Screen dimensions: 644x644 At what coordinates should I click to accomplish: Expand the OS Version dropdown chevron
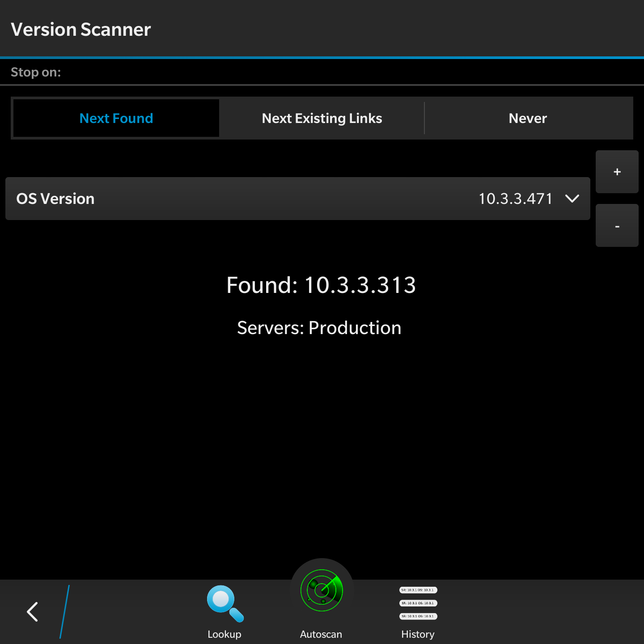(x=572, y=199)
